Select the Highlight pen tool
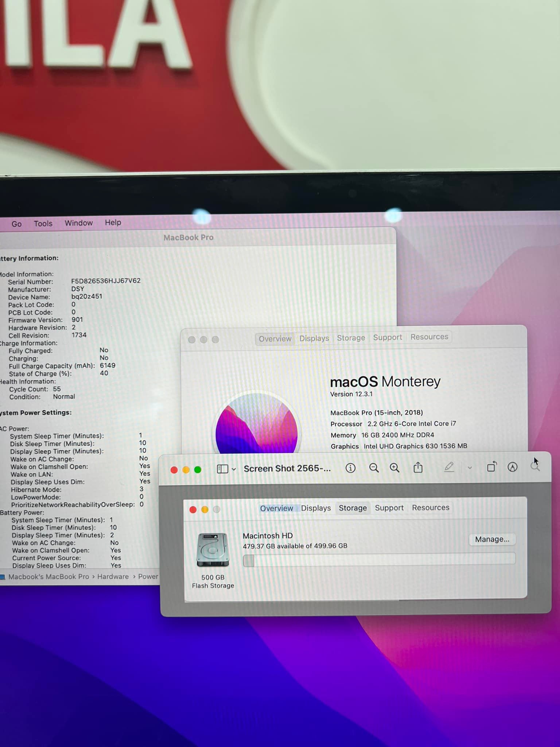 pos(449,467)
